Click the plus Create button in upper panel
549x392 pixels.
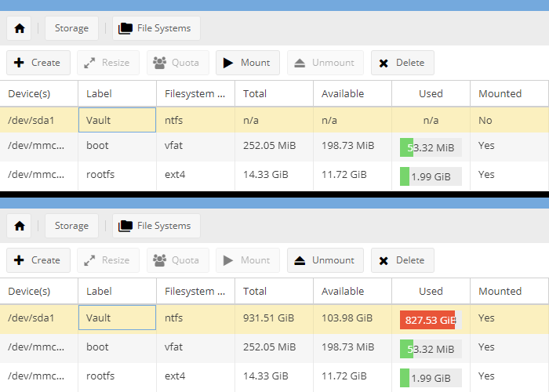(38, 63)
